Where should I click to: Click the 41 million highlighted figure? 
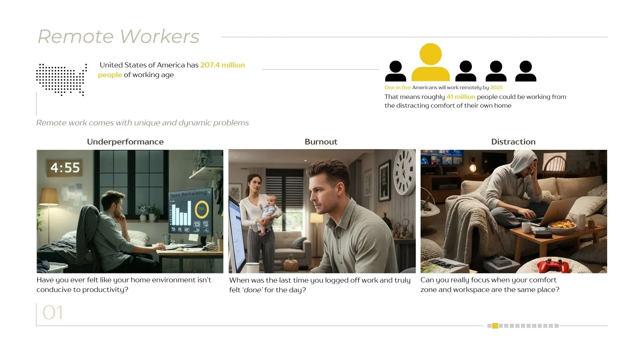coord(461,97)
